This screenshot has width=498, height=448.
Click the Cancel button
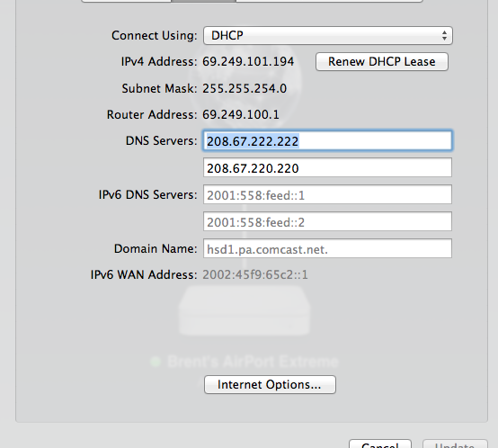pos(380,444)
